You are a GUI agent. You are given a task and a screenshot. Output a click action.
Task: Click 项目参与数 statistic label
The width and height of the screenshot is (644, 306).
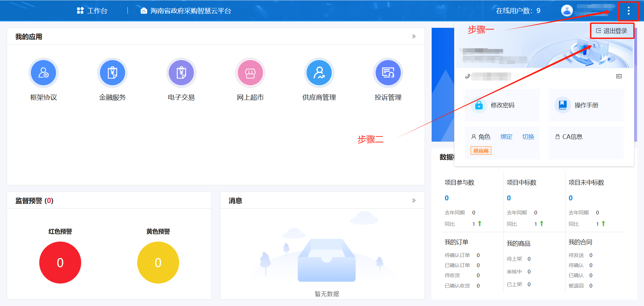(x=459, y=183)
